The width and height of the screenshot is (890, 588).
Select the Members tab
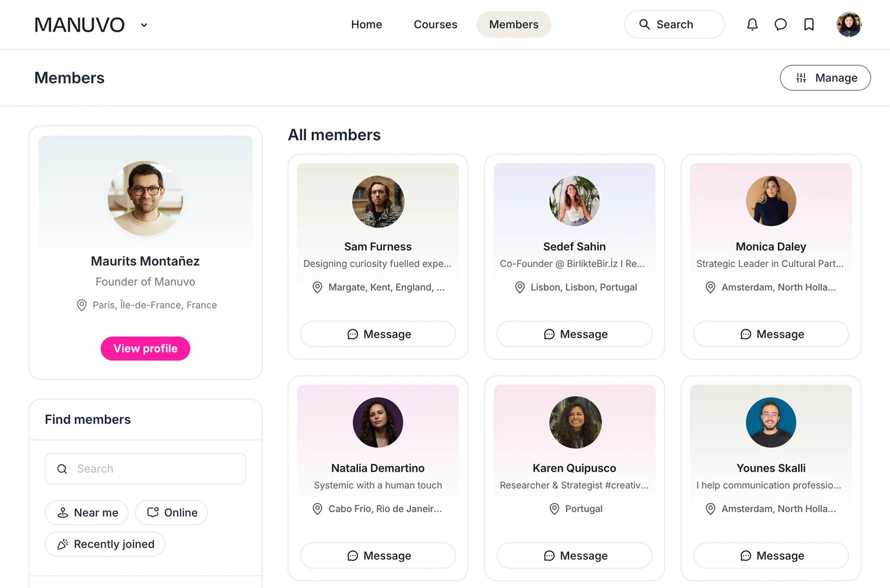pyautogui.click(x=513, y=24)
